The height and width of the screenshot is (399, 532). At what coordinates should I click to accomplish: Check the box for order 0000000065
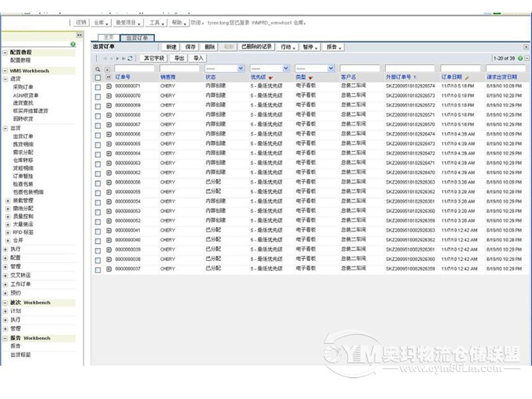(x=98, y=145)
